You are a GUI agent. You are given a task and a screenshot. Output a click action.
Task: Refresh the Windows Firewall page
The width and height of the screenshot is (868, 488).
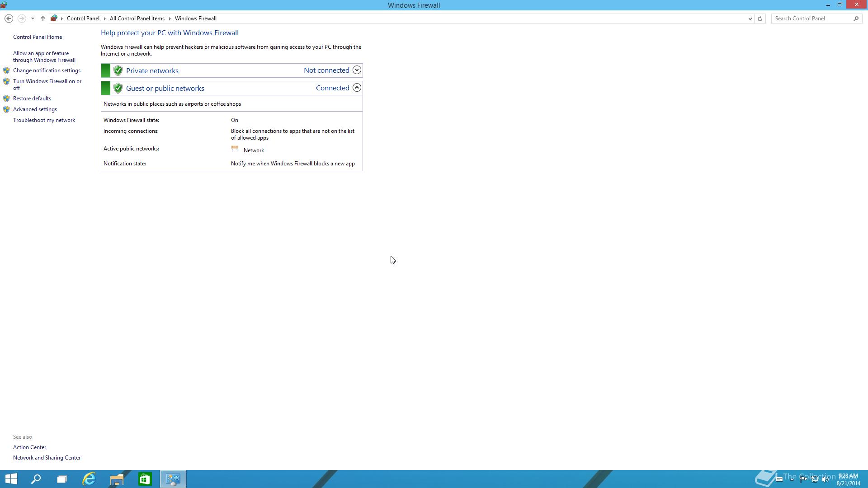(760, 19)
